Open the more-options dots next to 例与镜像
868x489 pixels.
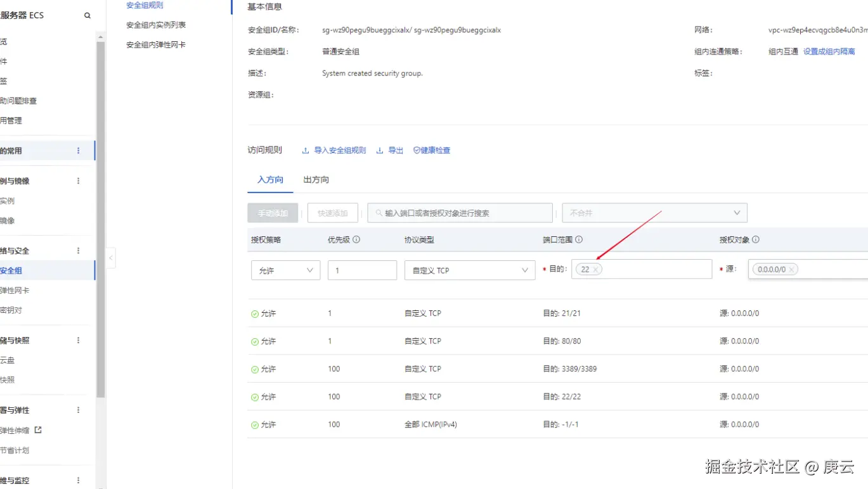(79, 181)
